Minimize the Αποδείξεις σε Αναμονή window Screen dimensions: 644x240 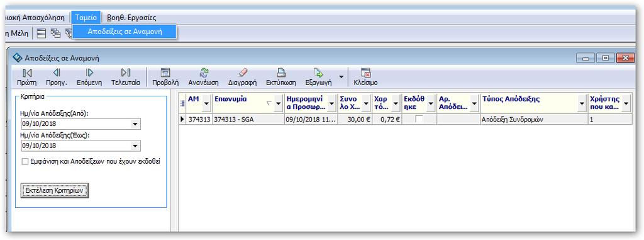point(585,59)
